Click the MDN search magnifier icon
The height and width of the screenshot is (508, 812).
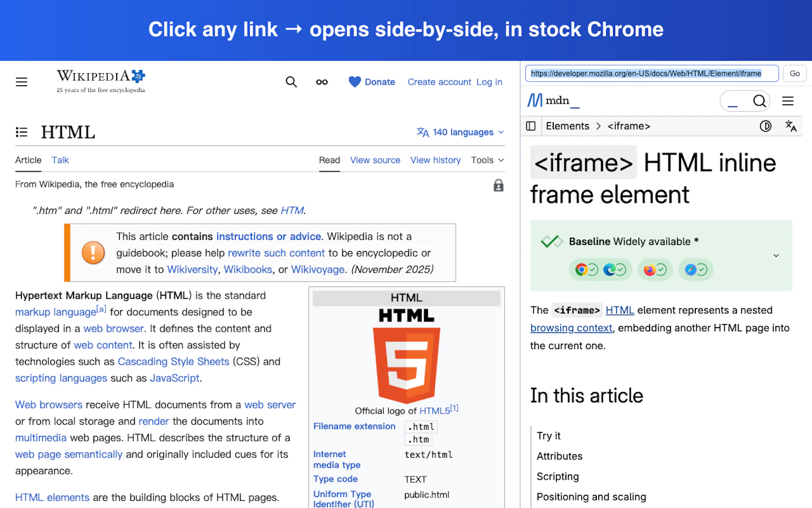[759, 101]
